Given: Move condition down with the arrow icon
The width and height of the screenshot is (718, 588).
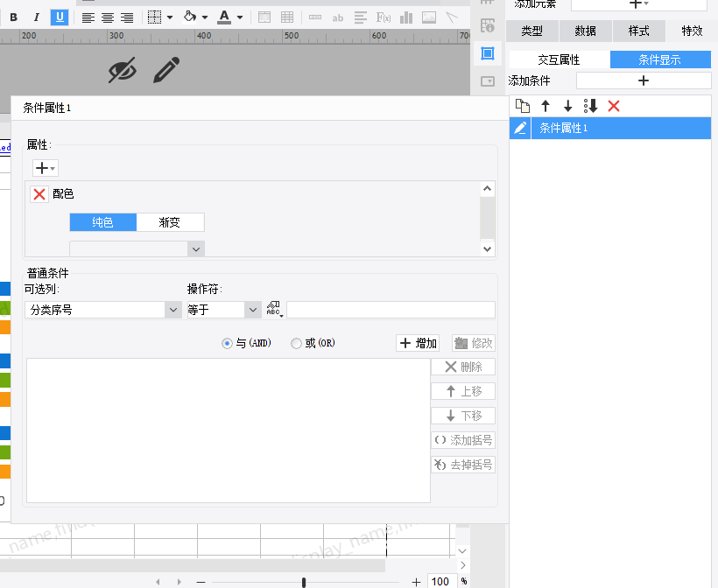Looking at the screenshot, I should coord(567,106).
